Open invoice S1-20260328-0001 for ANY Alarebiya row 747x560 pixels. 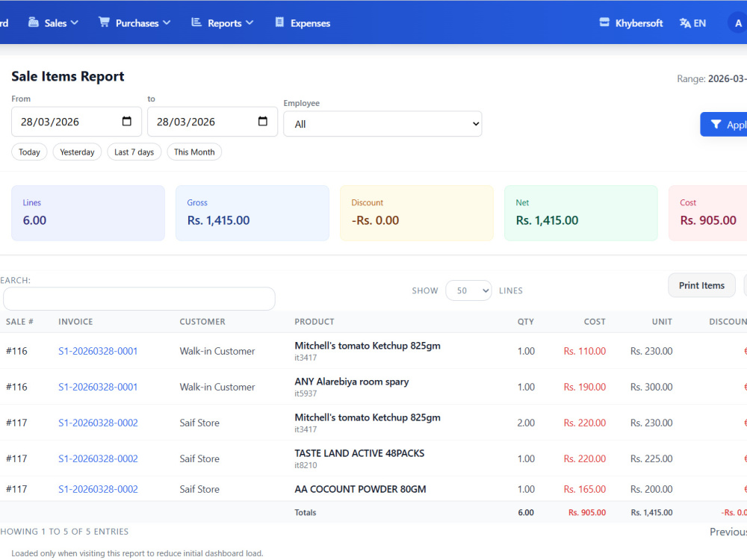(x=98, y=387)
